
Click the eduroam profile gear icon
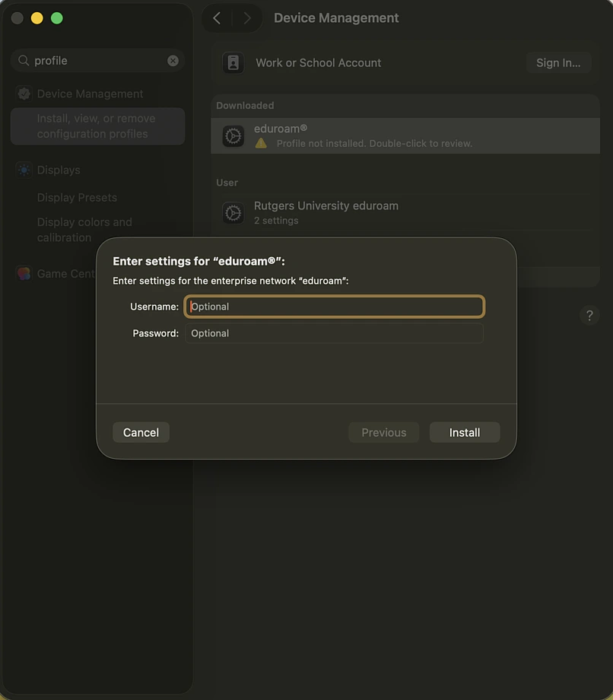click(x=233, y=135)
